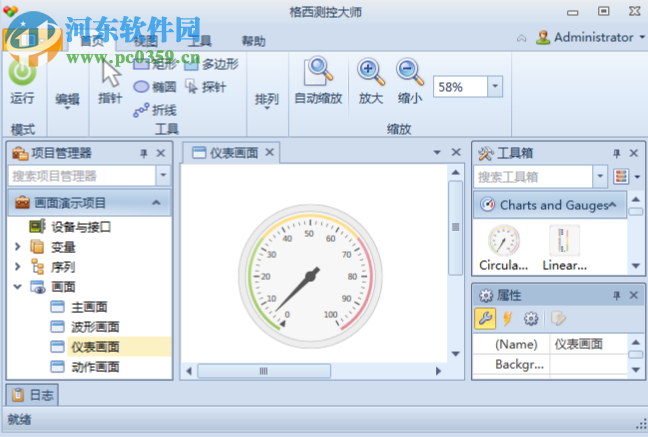Screen dimensions: 648x437
Task: Click the canvas scroll right arrow
Action: (438, 371)
